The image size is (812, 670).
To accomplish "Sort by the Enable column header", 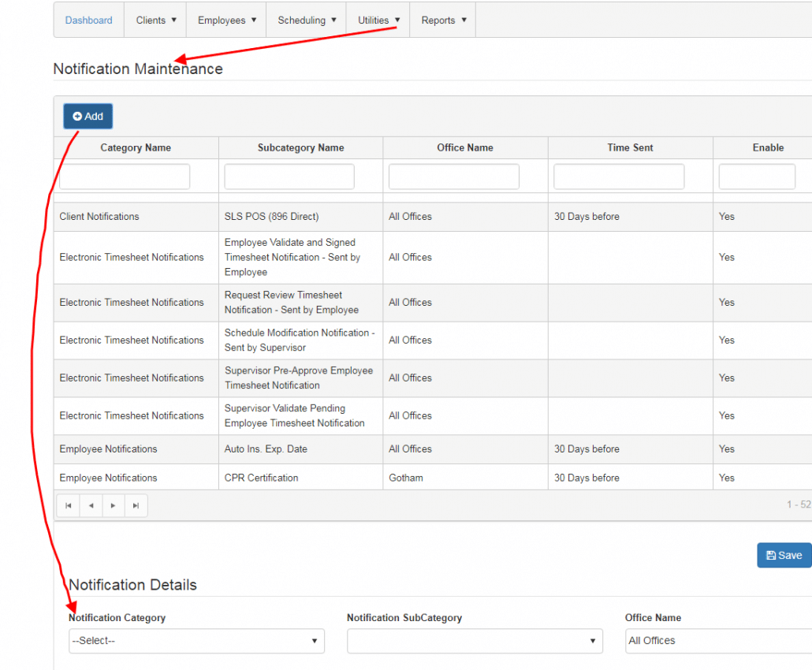I will pos(767,147).
